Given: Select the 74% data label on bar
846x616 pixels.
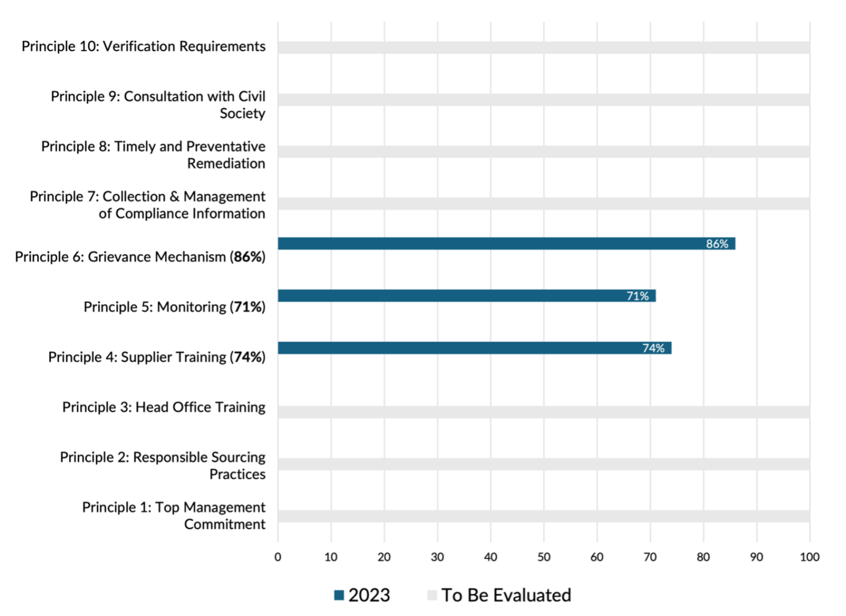Looking at the screenshot, I should [653, 348].
